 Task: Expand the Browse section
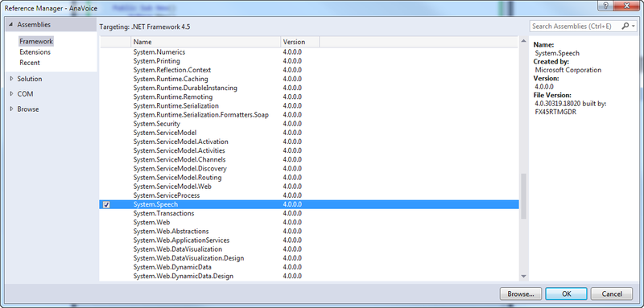[x=11, y=109]
